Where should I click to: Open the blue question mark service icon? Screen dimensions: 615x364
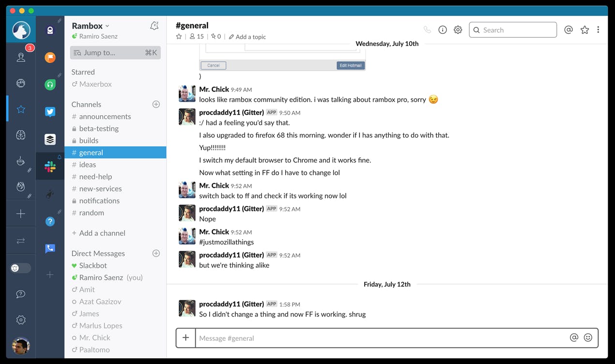pyautogui.click(x=50, y=221)
